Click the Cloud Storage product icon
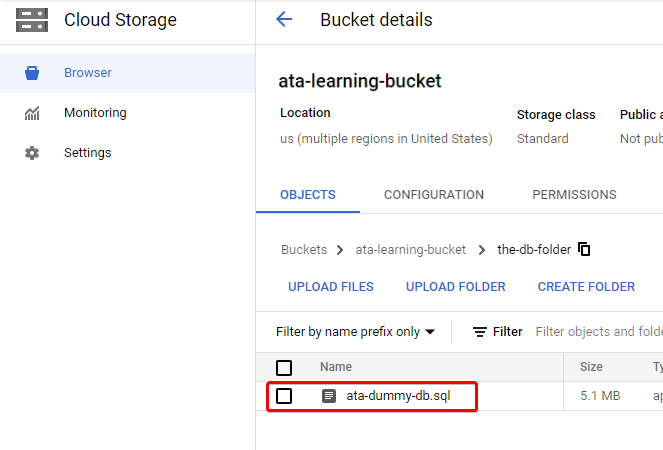This screenshot has height=450, width=663. pyautogui.click(x=32, y=20)
